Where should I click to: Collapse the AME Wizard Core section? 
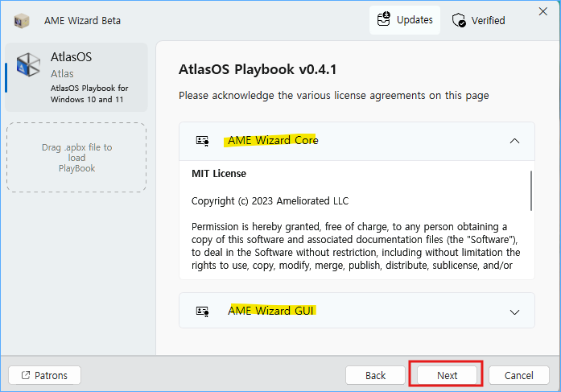coord(514,141)
